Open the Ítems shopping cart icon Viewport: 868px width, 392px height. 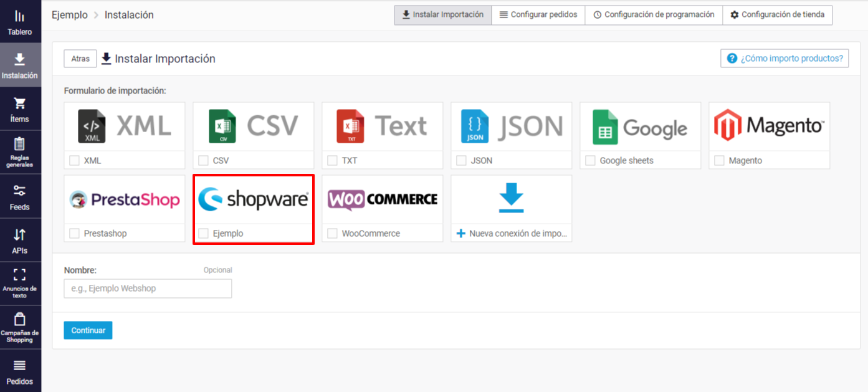(x=20, y=103)
